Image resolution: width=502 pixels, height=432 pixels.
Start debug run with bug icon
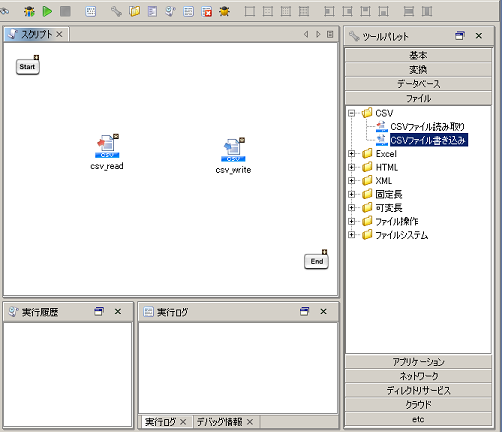click(29, 12)
